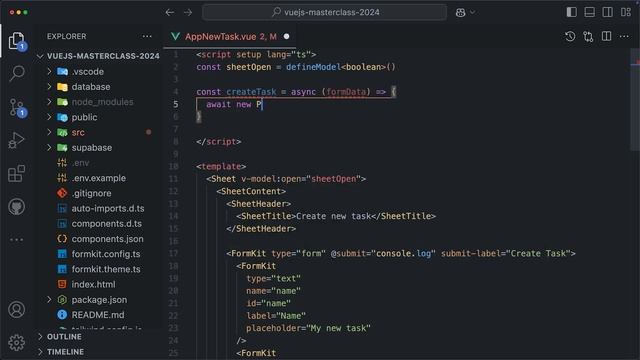Open the Copilot chat icon

[460, 12]
